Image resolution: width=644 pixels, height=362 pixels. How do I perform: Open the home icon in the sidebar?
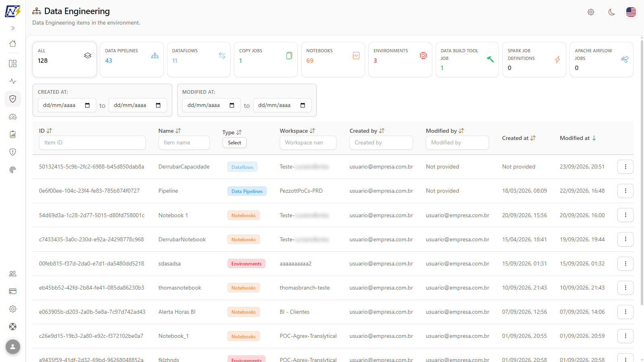[x=13, y=43]
